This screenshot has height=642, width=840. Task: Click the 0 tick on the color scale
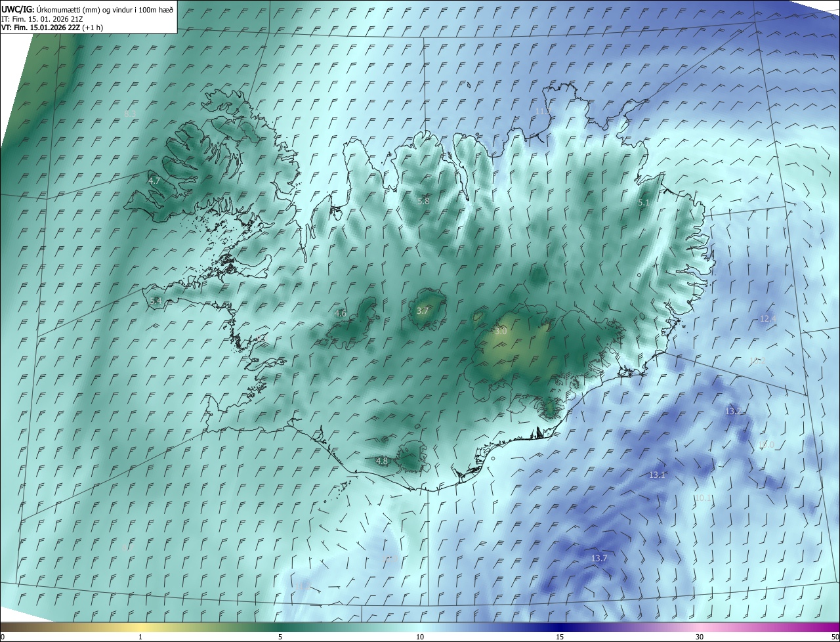click(3, 637)
